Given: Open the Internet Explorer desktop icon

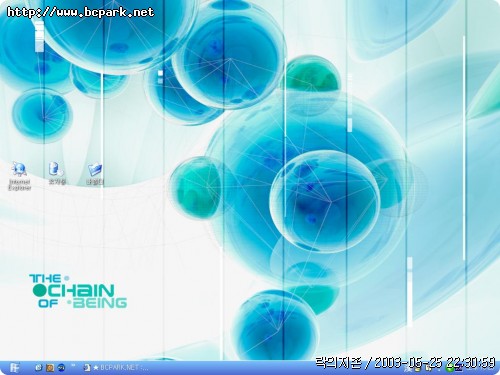Looking at the screenshot, I should 19,175.
